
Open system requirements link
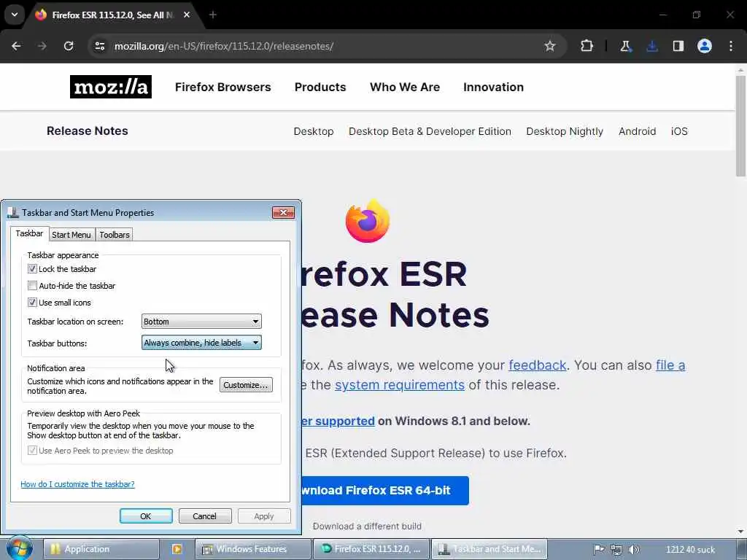click(x=400, y=385)
